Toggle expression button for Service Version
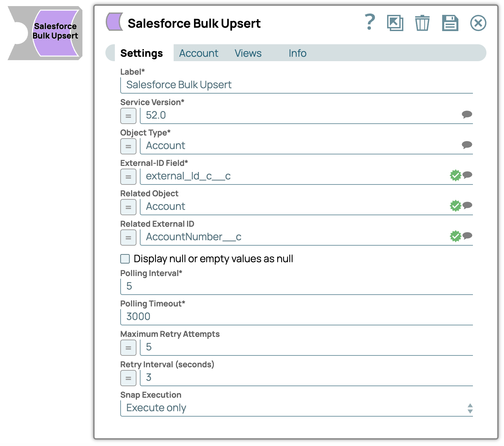504x446 pixels. 128,116
